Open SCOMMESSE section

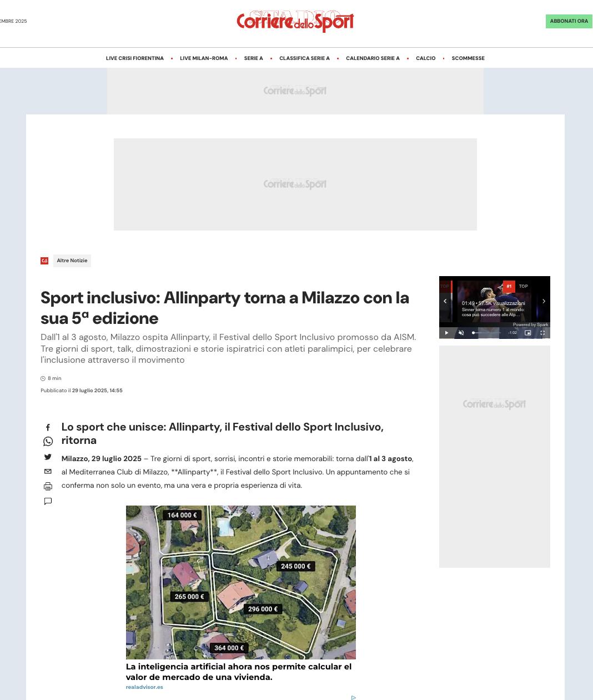[468, 58]
